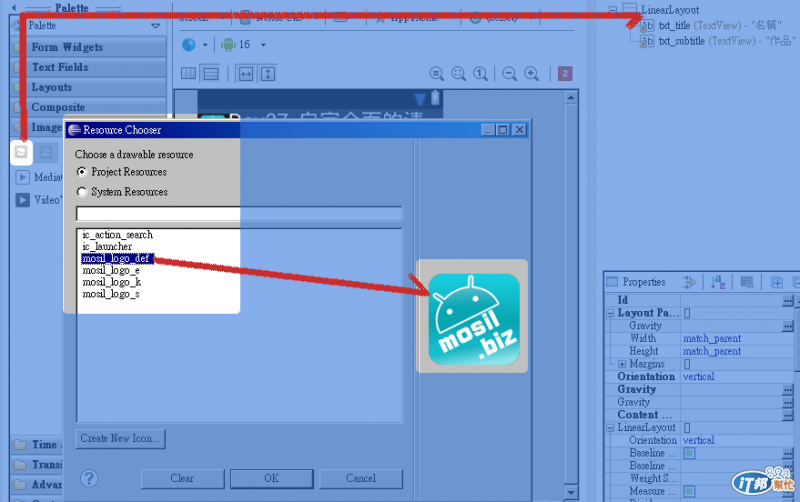The image size is (800, 502).
Task: Open the Time palette category folder
Action: (20, 445)
